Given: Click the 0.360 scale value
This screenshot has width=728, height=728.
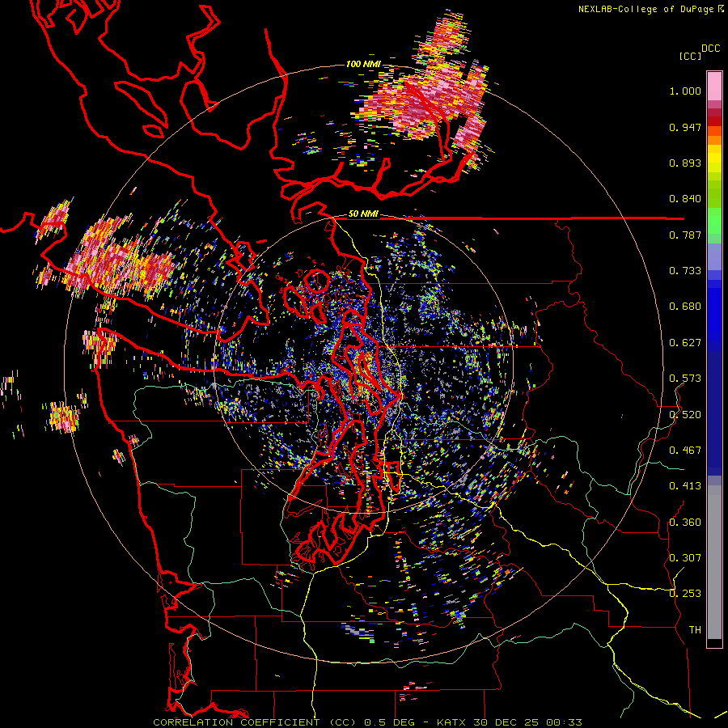Looking at the screenshot, I should point(685,523).
